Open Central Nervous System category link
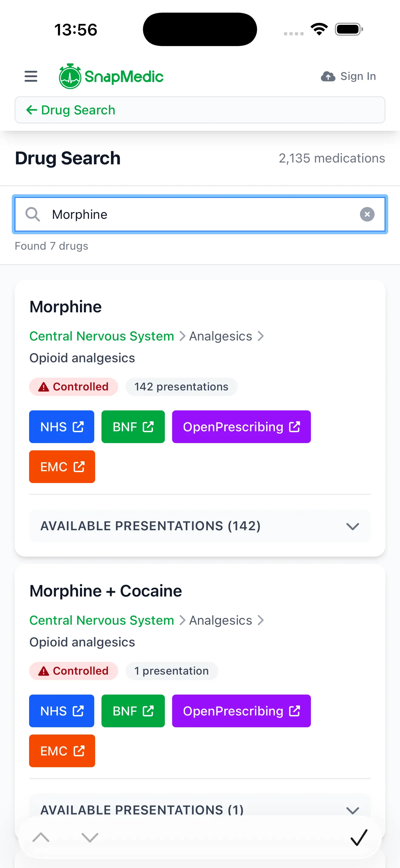400x868 pixels. 102,336
